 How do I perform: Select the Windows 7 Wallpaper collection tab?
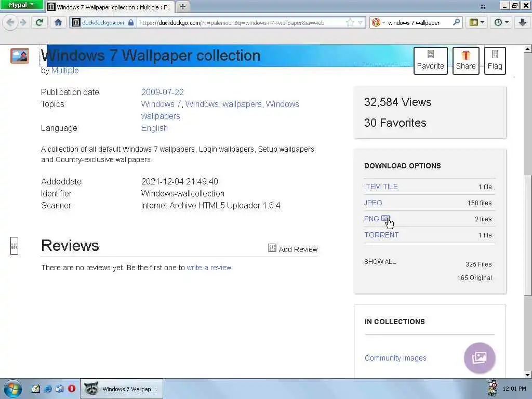click(x=110, y=7)
